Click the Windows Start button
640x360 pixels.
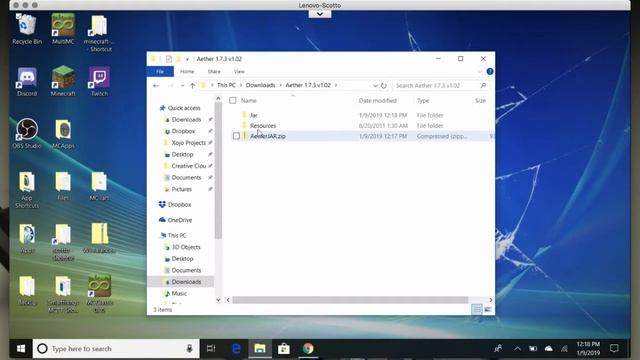(21, 349)
